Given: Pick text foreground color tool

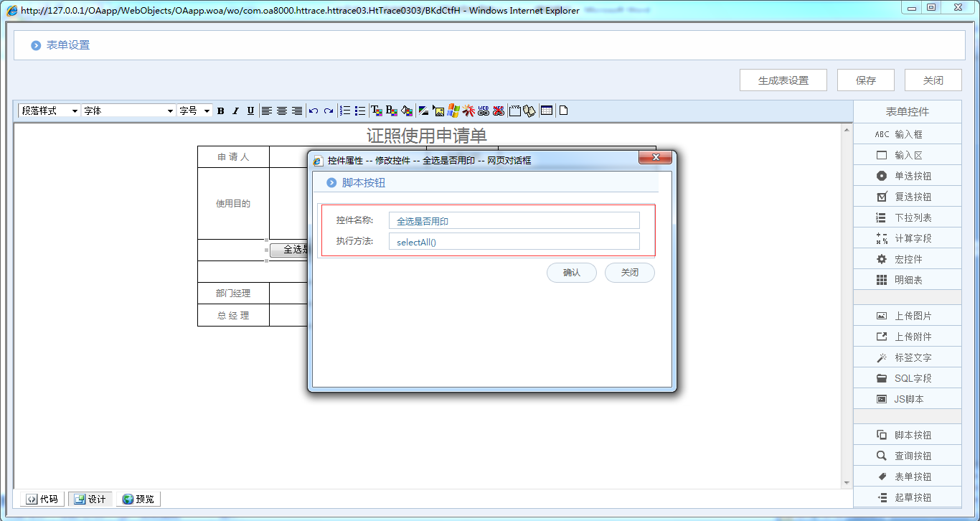Looking at the screenshot, I should pos(376,111).
